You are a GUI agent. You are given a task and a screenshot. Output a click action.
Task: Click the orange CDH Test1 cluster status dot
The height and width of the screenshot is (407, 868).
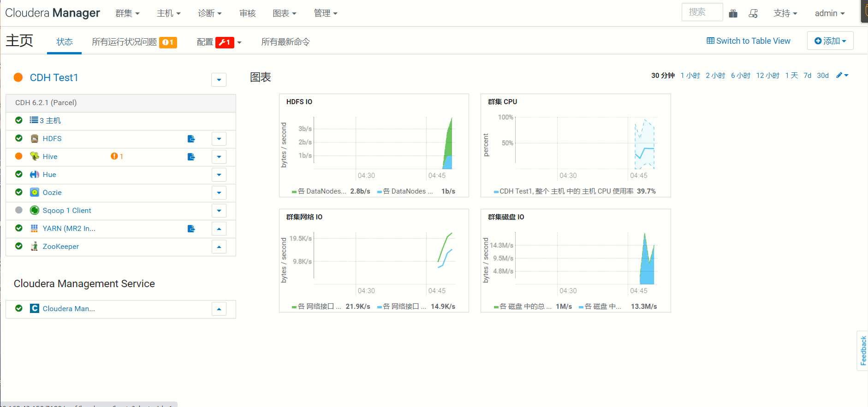(18, 77)
